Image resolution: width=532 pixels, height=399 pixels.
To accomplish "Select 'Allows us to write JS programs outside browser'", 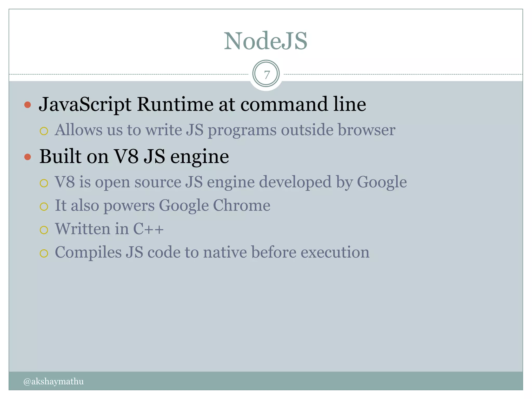I will [225, 130].
